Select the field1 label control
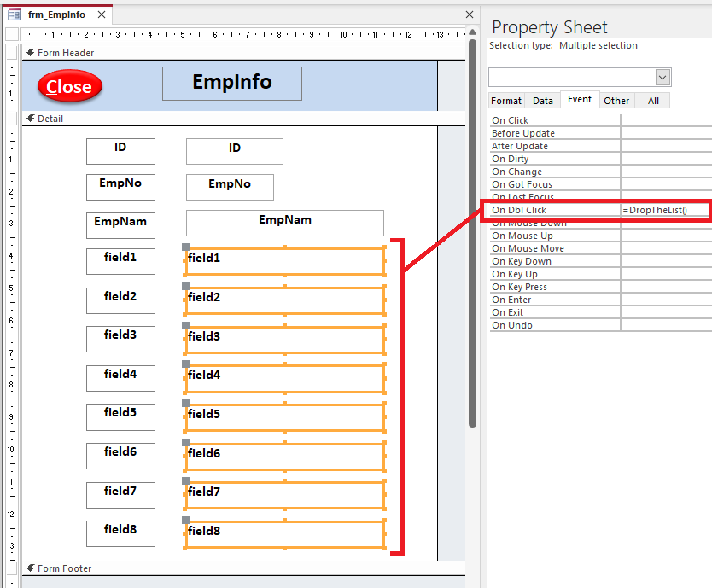Image resolution: width=712 pixels, height=588 pixels. tap(120, 261)
